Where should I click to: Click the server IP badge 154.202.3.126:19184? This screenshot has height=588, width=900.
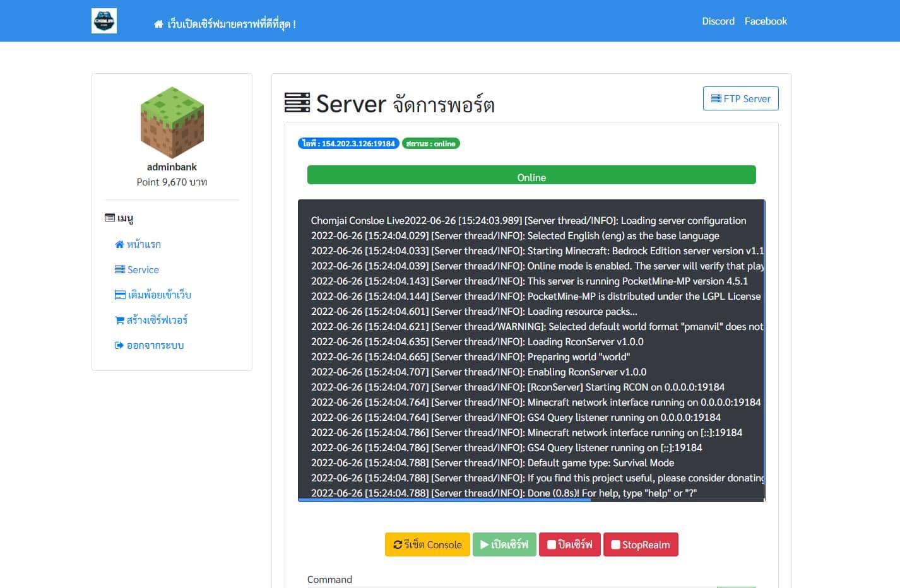tap(348, 143)
